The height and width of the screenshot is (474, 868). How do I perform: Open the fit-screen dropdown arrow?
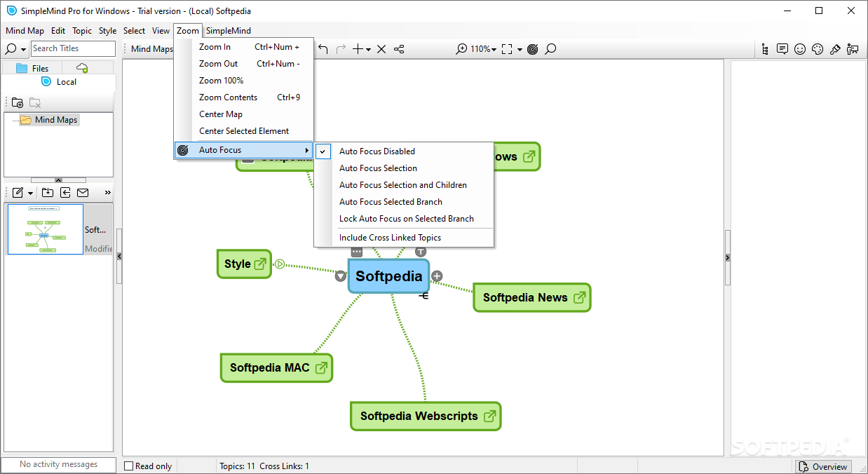point(520,49)
